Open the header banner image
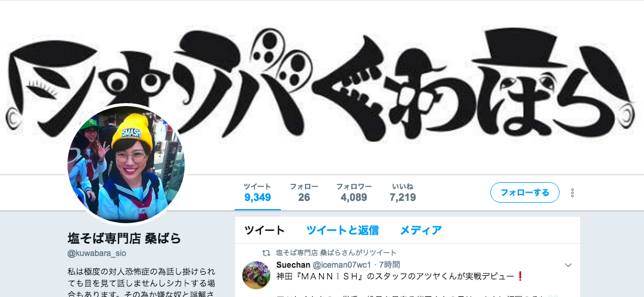This screenshot has width=644, height=297. (322, 87)
